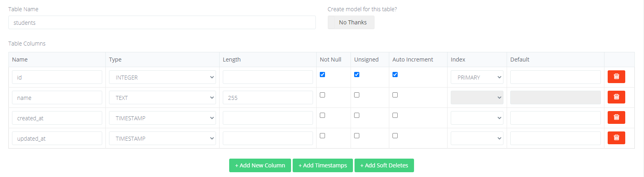Screen dimensions: 644x177
Task: Open the PRIMARY index dropdown
Action: [477, 78]
